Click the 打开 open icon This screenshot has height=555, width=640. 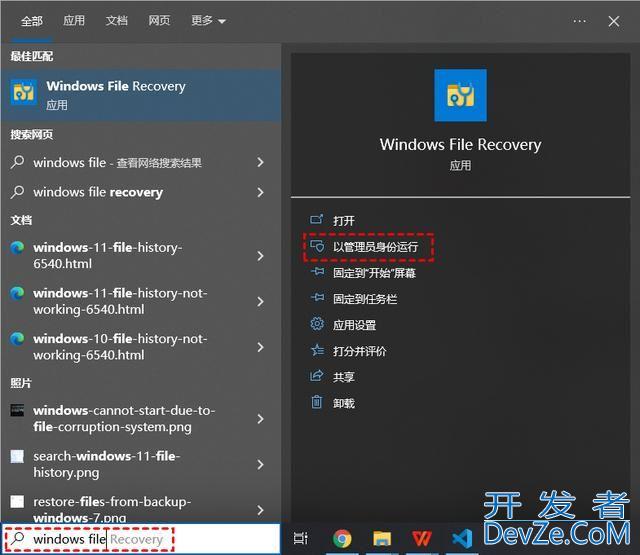317,220
